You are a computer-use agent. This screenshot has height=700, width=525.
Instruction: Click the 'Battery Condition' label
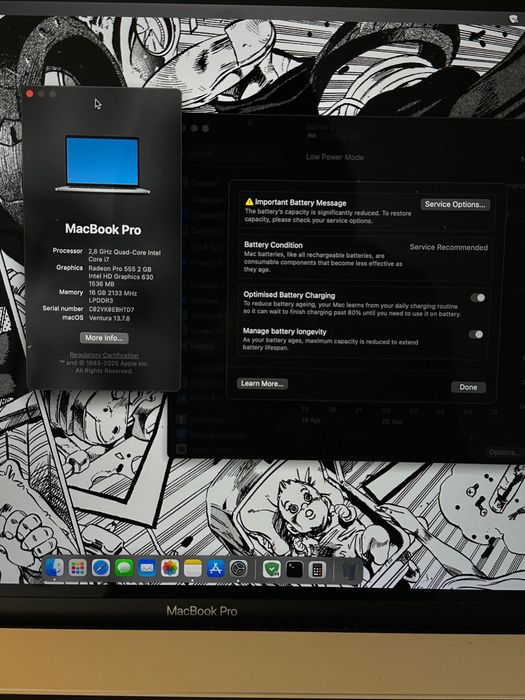tap(273, 245)
